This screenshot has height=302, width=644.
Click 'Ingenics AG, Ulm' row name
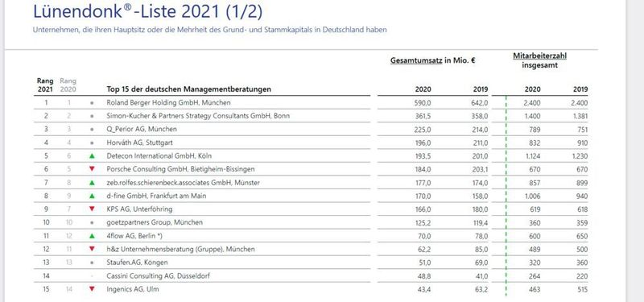(x=133, y=289)
